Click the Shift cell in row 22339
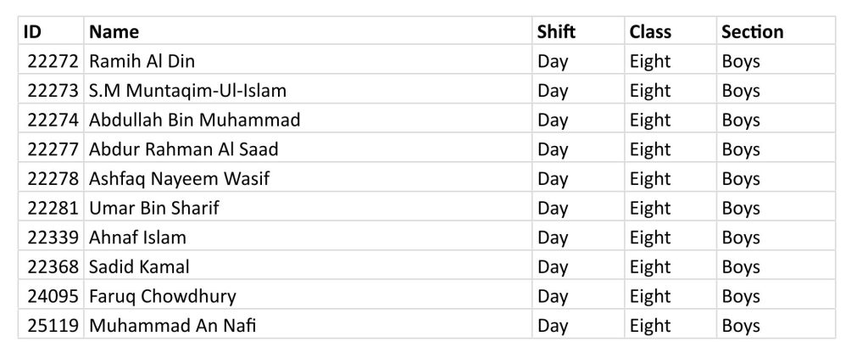Screen dimensions: 868x364 click(x=578, y=236)
